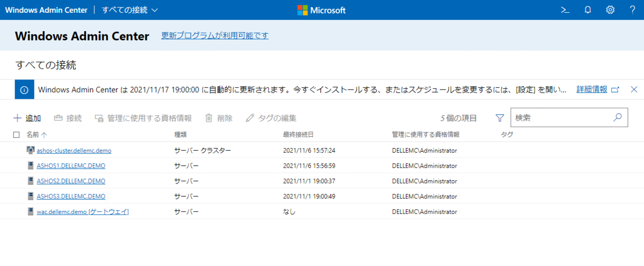Open the 詳細情報 link
Screen dimensions: 644x266
[x=592, y=90]
